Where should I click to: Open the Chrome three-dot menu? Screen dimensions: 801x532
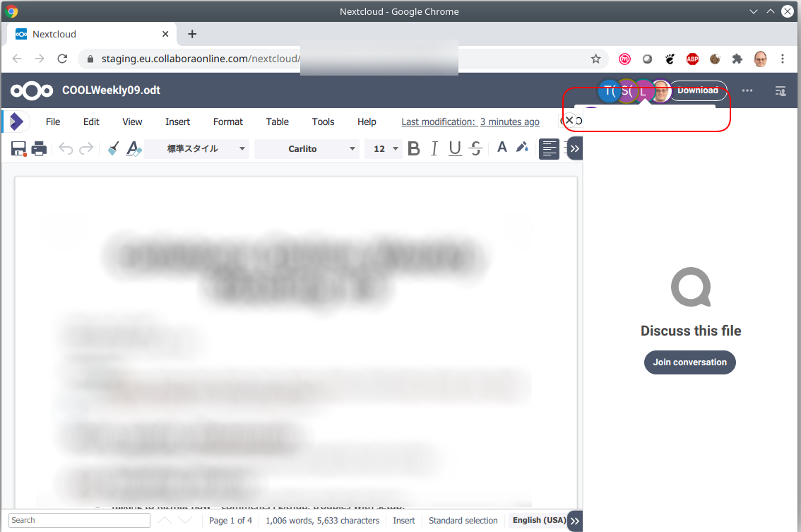point(782,59)
